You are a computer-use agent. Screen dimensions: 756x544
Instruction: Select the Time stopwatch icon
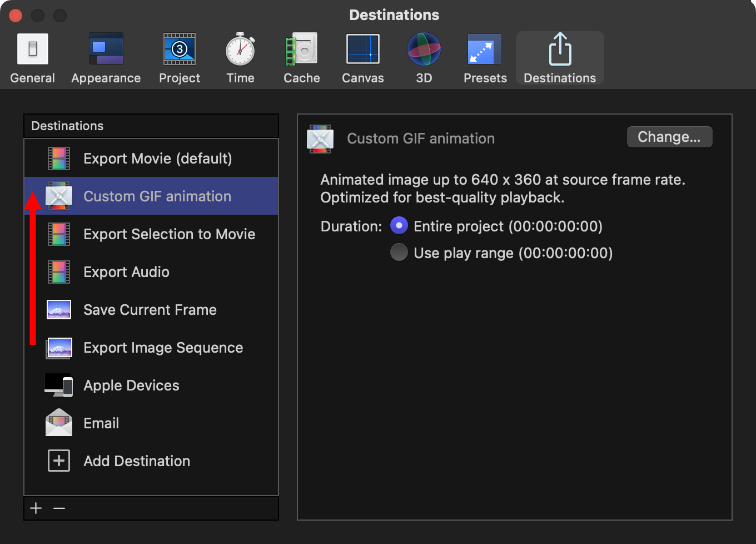click(240, 50)
